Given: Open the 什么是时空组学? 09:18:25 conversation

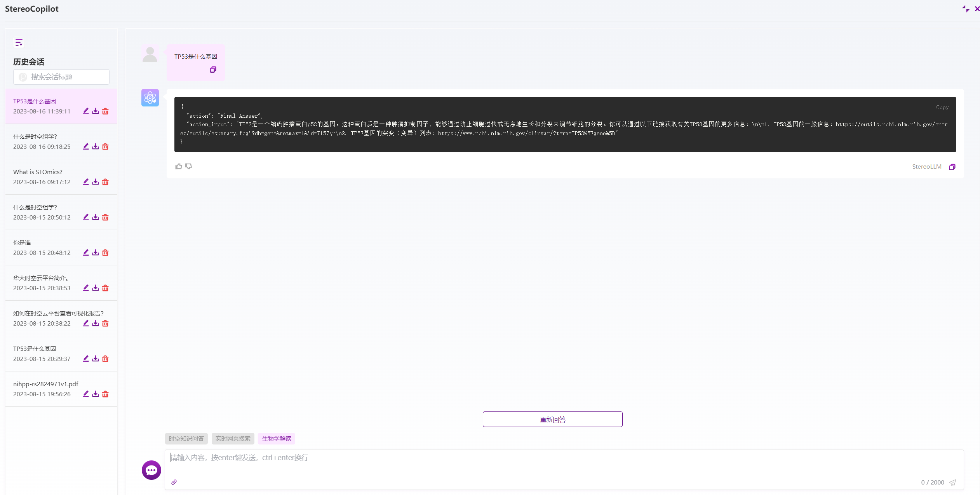Looking at the screenshot, I should 61,141.
